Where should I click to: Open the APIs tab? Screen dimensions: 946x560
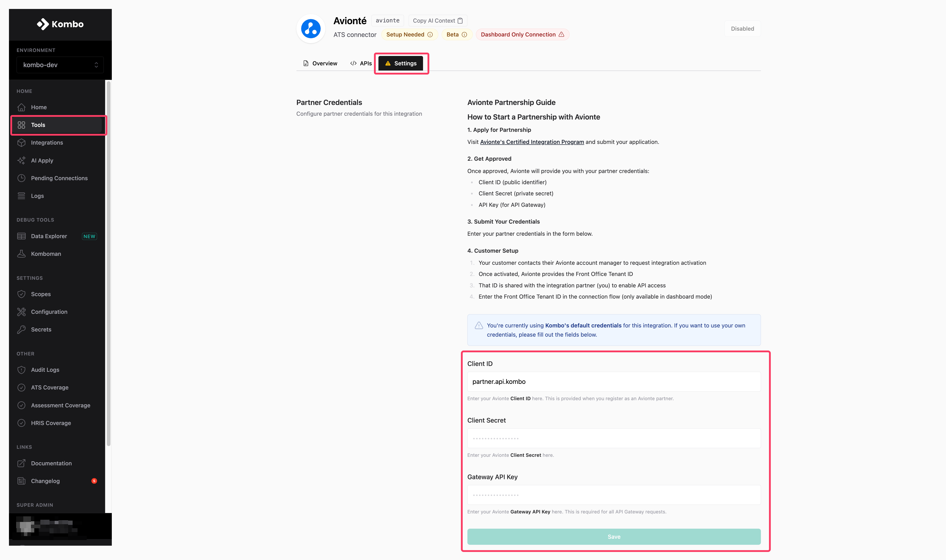click(361, 63)
